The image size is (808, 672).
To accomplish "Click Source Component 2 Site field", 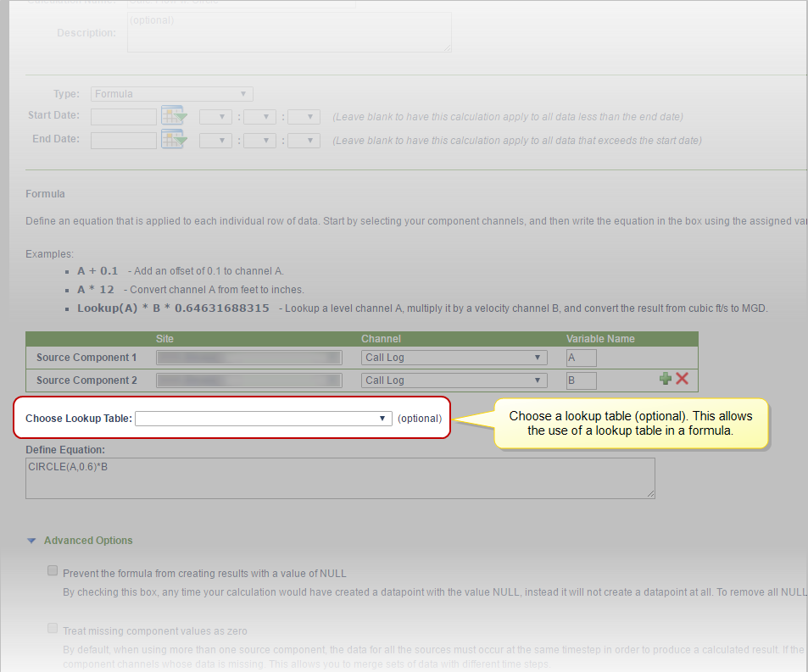I will [249, 380].
